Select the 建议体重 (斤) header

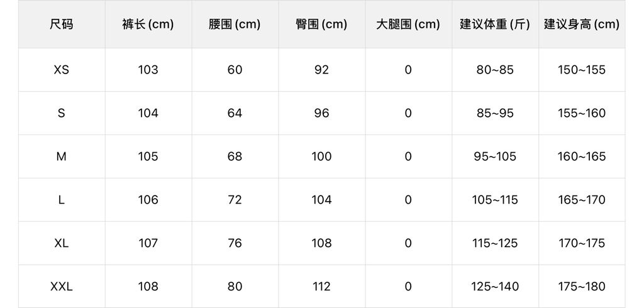point(495,25)
